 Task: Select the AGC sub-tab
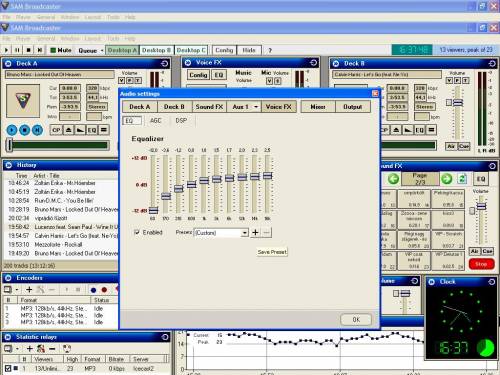coord(155,120)
